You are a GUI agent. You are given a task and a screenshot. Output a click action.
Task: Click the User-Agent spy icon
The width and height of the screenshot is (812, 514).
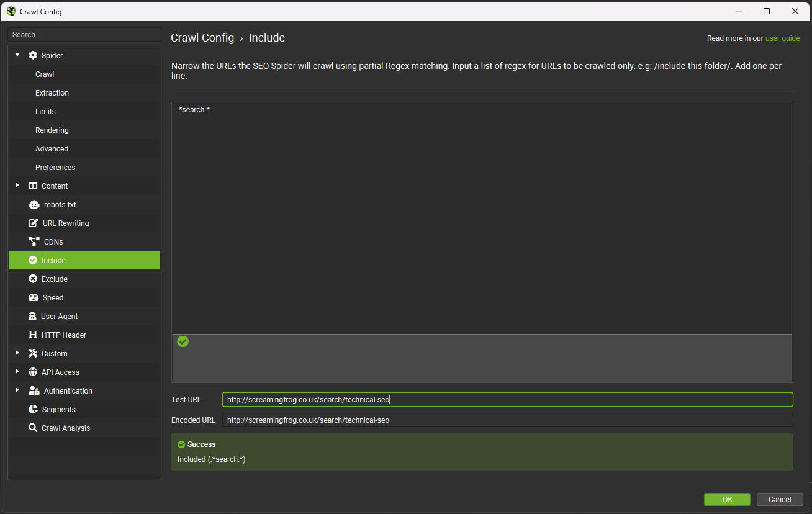(x=33, y=317)
